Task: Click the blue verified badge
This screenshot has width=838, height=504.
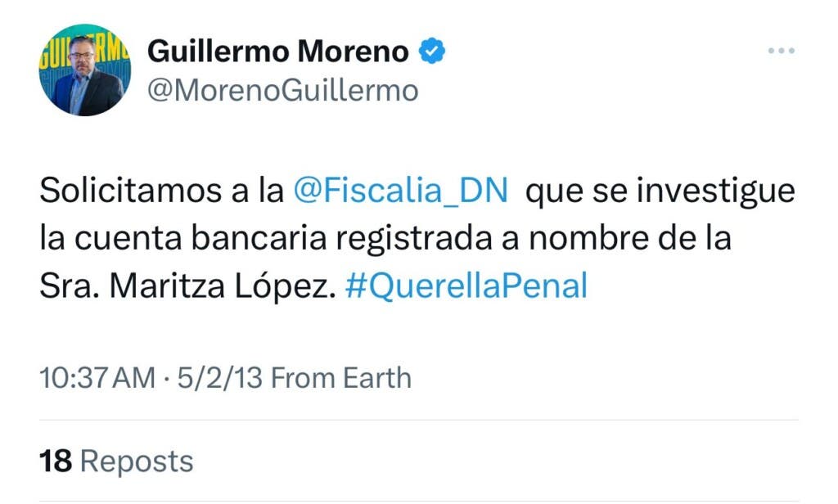Action: click(432, 52)
